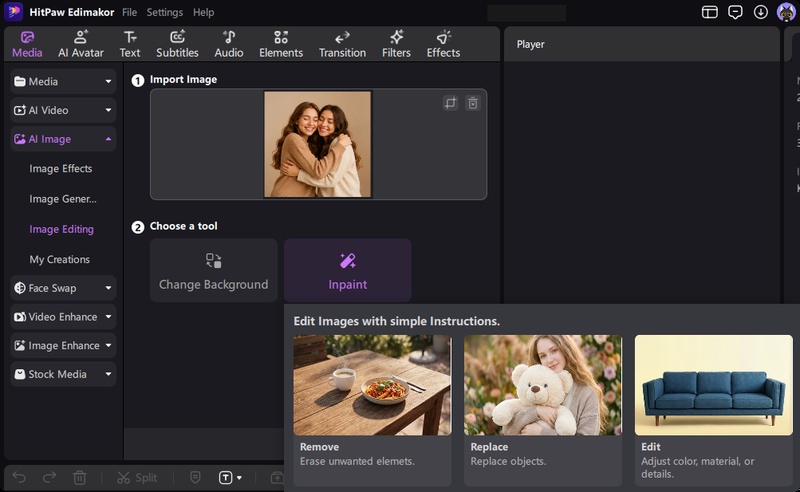The height and width of the screenshot is (492, 800).
Task: Delete the imported image with trash icon
Action: pyautogui.click(x=473, y=103)
